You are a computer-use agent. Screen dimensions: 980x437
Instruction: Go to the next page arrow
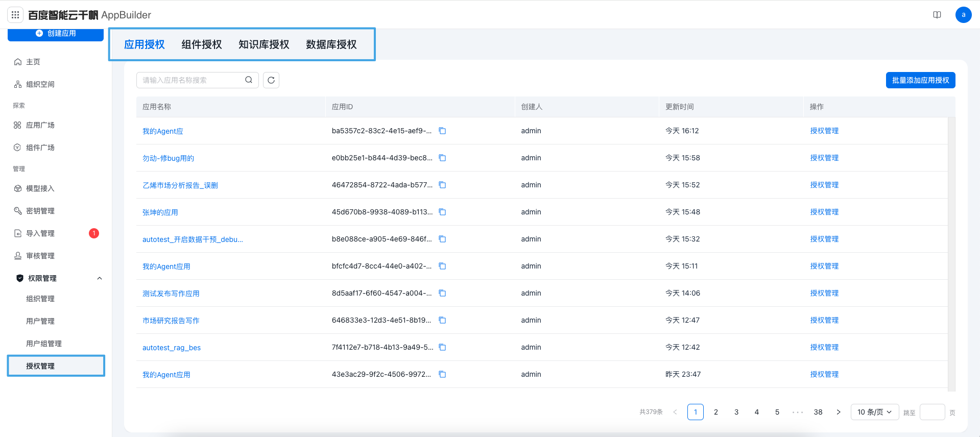click(839, 412)
